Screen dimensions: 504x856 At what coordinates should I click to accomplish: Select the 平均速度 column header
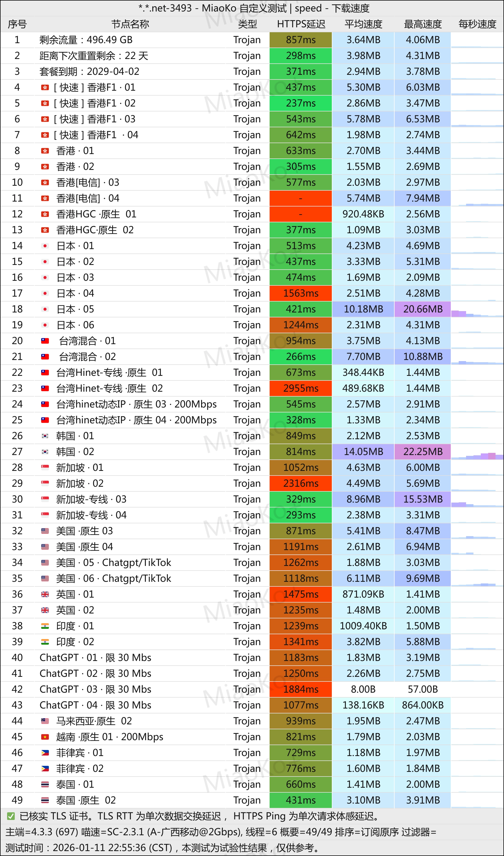(x=363, y=24)
